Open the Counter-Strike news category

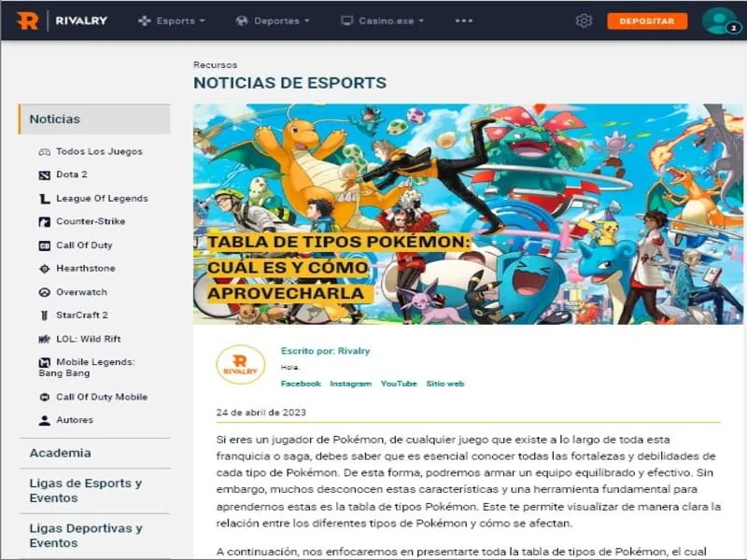(x=91, y=221)
